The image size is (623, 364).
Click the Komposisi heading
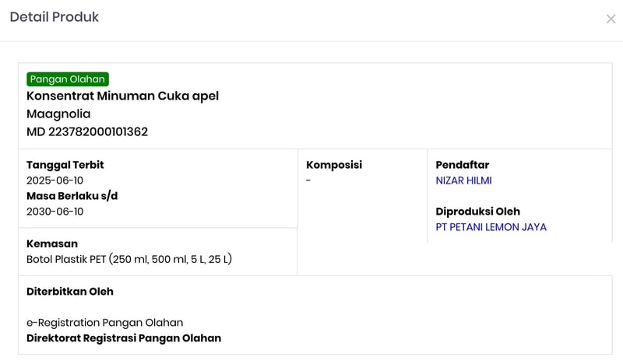point(334,165)
